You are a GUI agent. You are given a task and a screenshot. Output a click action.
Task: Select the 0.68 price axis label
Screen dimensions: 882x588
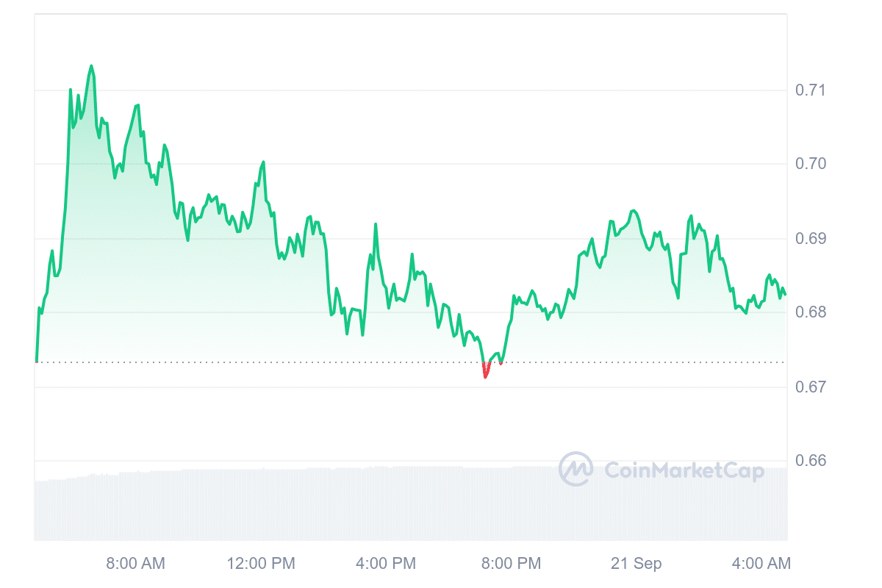[x=811, y=312]
